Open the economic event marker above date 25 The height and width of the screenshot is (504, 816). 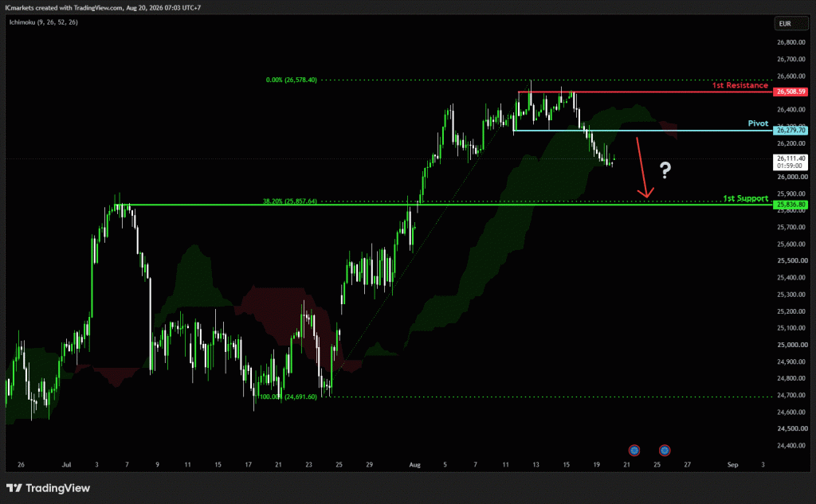(x=665, y=451)
